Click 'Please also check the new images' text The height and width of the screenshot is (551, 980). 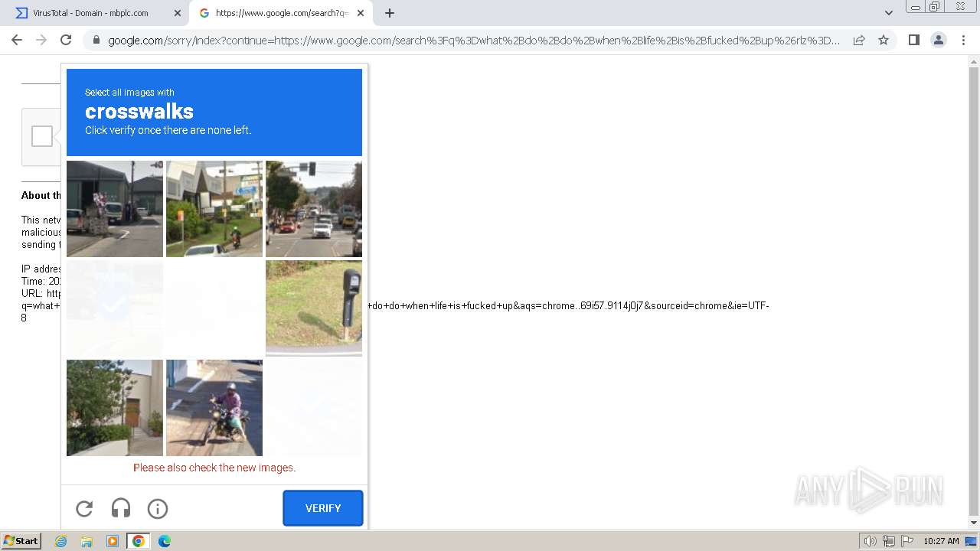214,468
